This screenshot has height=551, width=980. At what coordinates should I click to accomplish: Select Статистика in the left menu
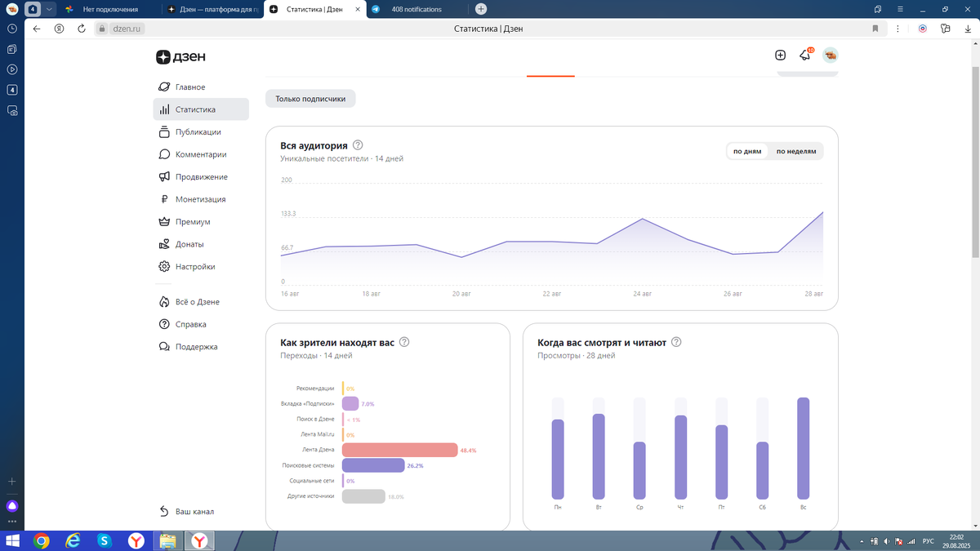coord(200,109)
